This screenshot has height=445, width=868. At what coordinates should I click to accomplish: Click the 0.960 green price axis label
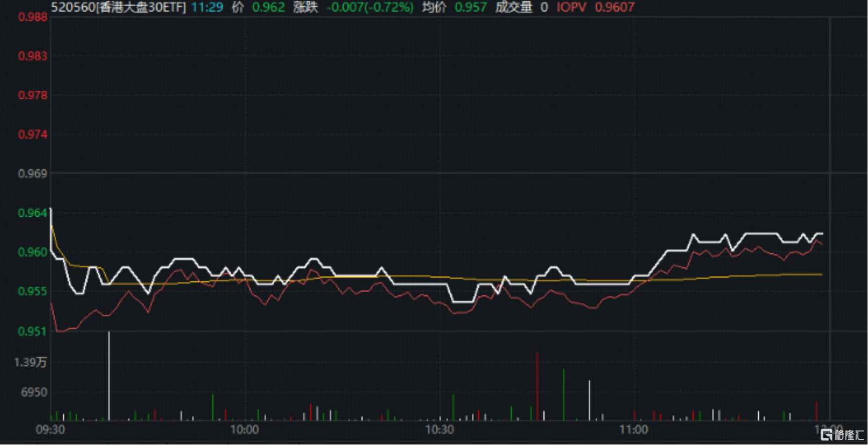(33, 252)
